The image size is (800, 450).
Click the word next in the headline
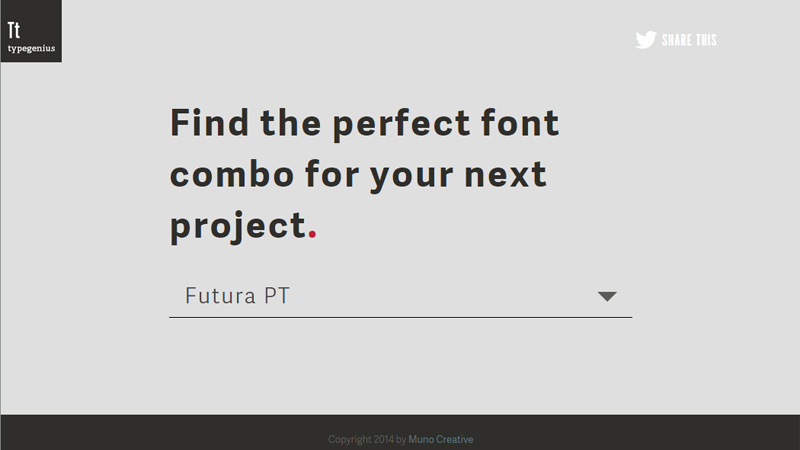[x=506, y=176]
